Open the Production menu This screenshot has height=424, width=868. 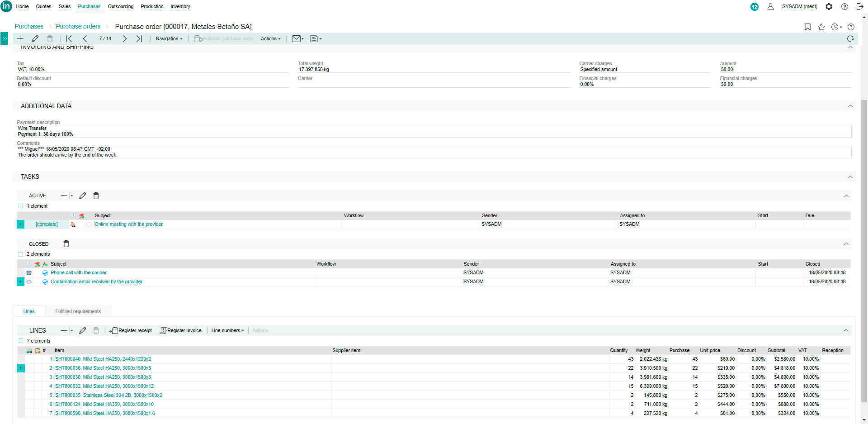[x=152, y=7]
